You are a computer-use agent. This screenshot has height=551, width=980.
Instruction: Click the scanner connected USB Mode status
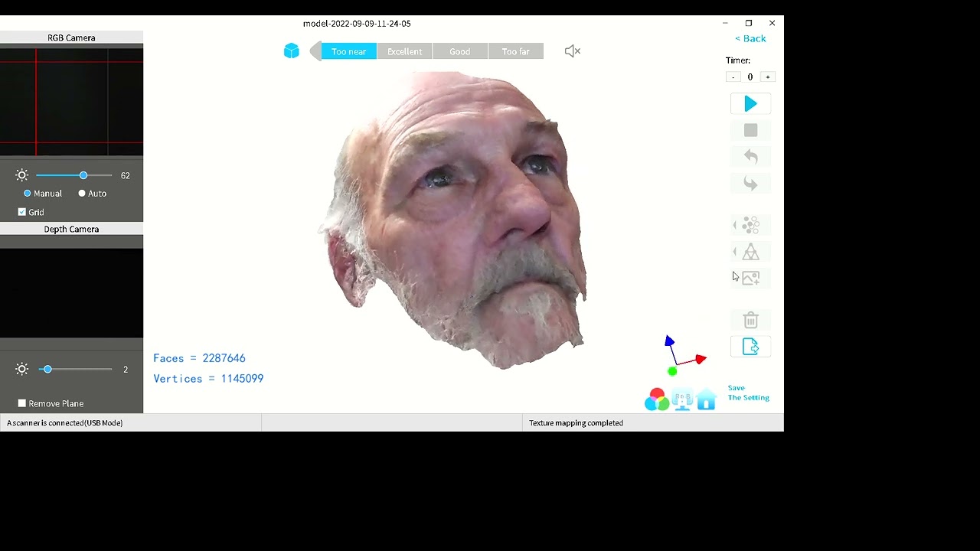click(65, 422)
